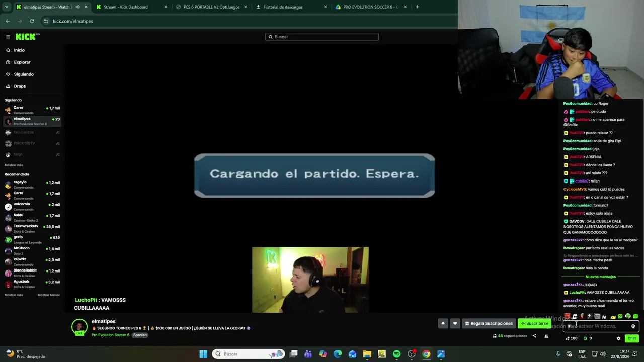Click Regala Suscripciones button
The image size is (644, 362).
(x=489, y=323)
